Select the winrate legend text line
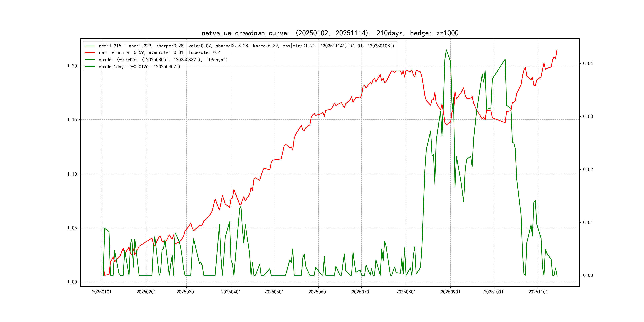Image resolution: width=644 pixels, height=322 pixels. pos(159,53)
